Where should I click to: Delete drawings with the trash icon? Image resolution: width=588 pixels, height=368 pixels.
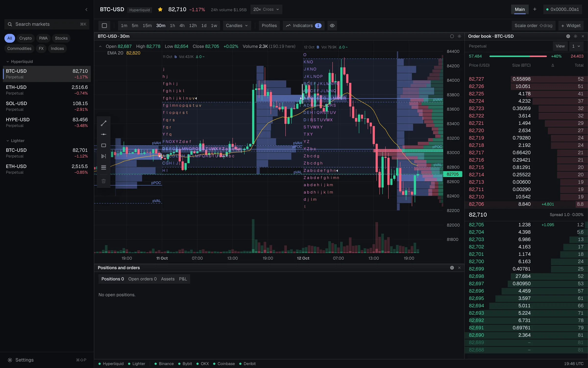click(104, 181)
